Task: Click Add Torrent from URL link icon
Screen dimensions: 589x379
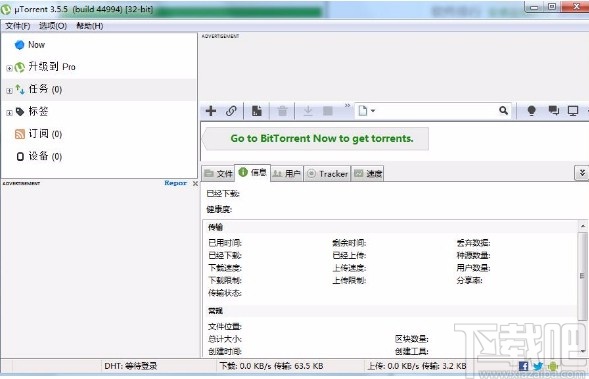Action: pyautogui.click(x=231, y=111)
